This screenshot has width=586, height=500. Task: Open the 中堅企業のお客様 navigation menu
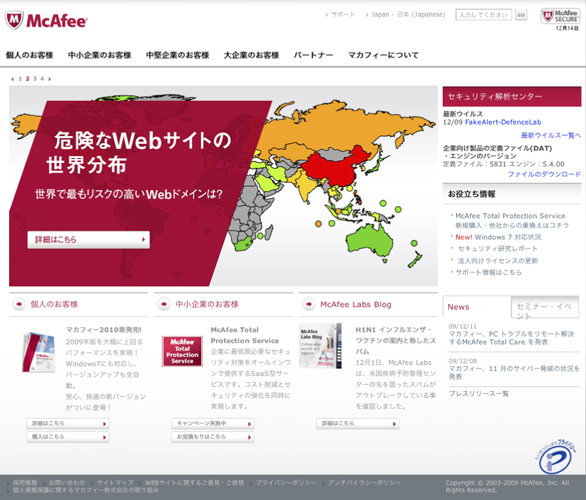pos(177,55)
